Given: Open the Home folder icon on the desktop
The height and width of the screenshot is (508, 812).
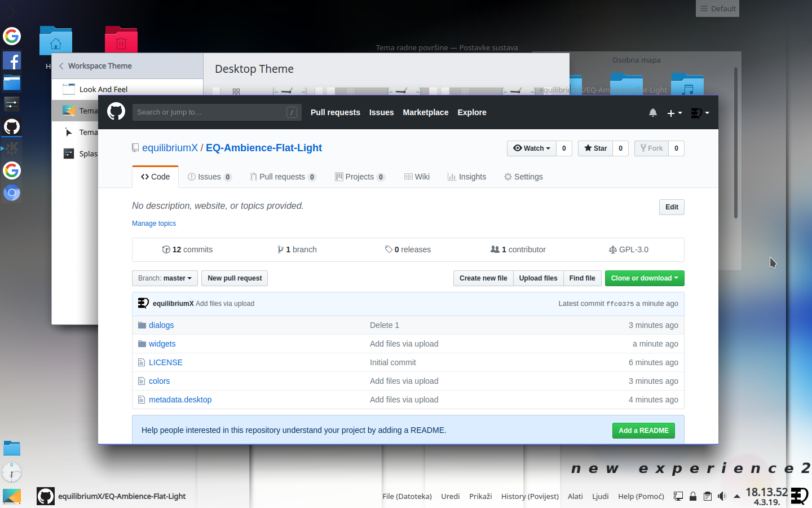Looking at the screenshot, I should point(56,41).
